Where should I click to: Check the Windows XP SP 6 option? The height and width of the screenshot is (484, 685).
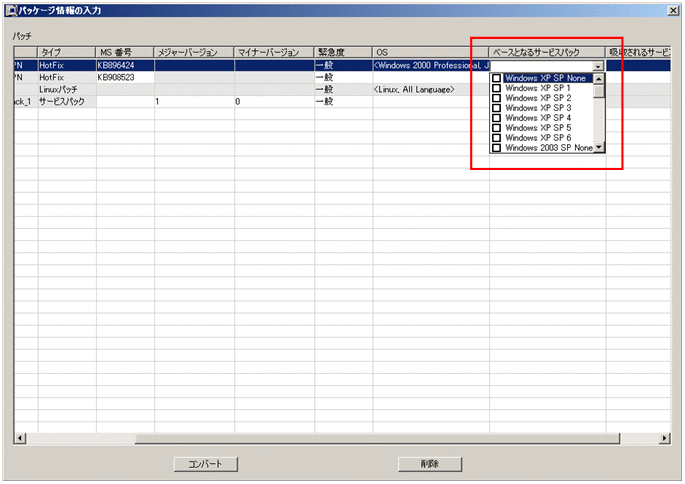click(x=496, y=138)
